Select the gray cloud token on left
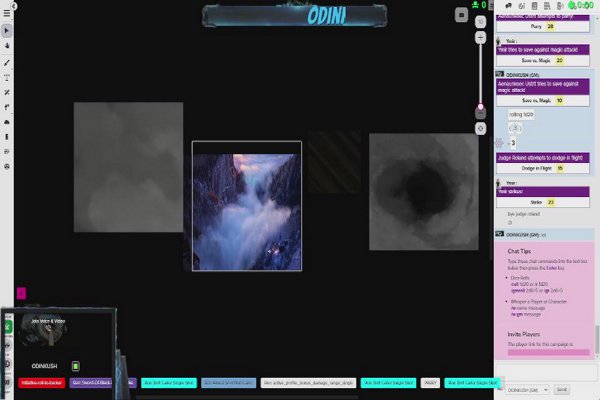This screenshot has width=600, height=400. 128,167
